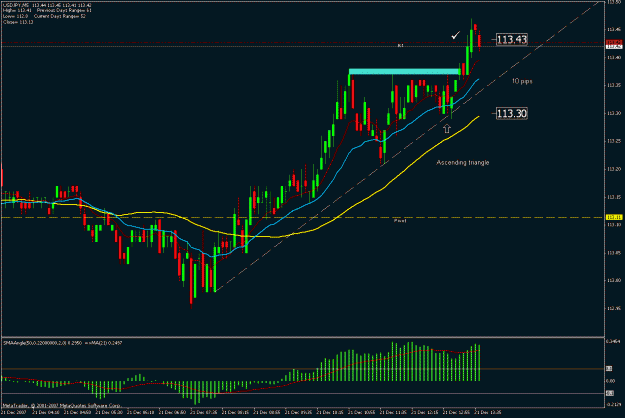Screen dimensions: 625x418
Task: Click the 113.30 value on the price axis
Action: (x=614, y=113)
